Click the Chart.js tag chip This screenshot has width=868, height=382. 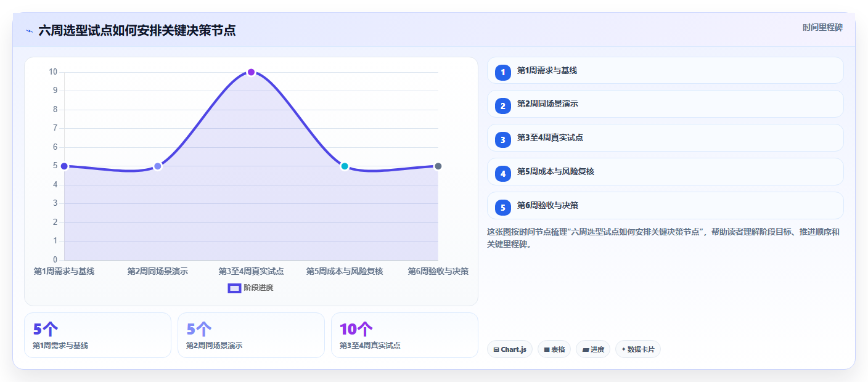click(x=509, y=349)
